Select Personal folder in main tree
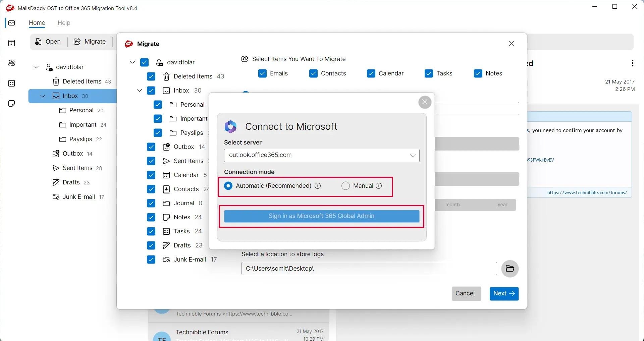The image size is (644, 341). (x=81, y=110)
